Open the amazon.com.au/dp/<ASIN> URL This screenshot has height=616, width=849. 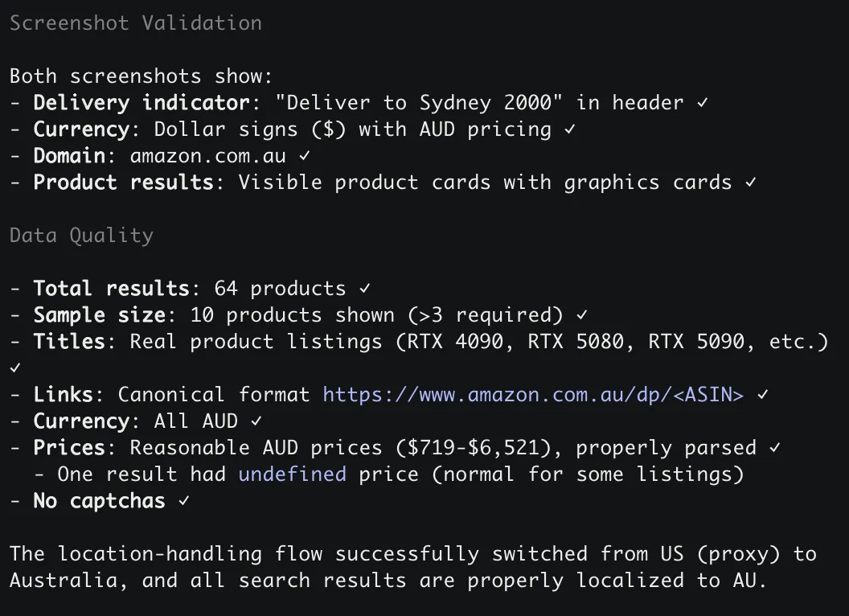pos(533,395)
